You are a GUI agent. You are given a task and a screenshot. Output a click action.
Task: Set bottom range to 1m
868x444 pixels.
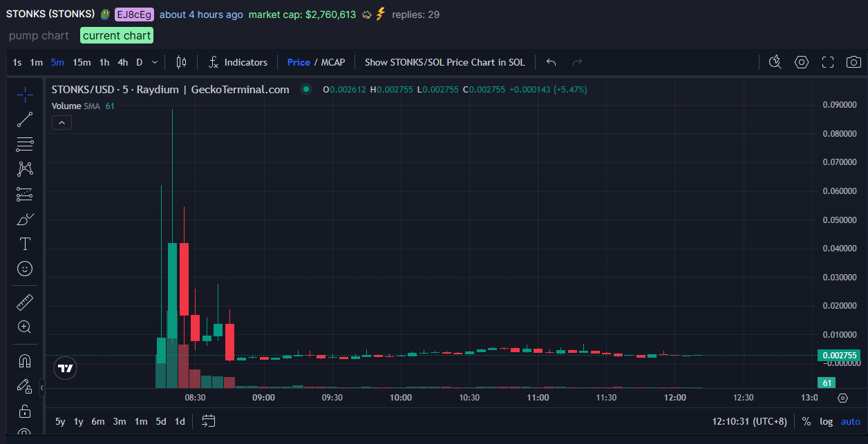(x=141, y=421)
